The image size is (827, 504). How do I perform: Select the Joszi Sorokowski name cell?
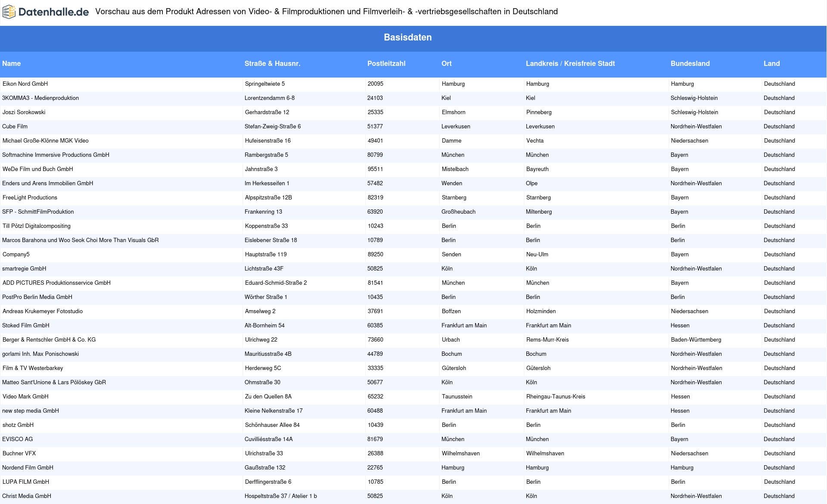click(24, 112)
